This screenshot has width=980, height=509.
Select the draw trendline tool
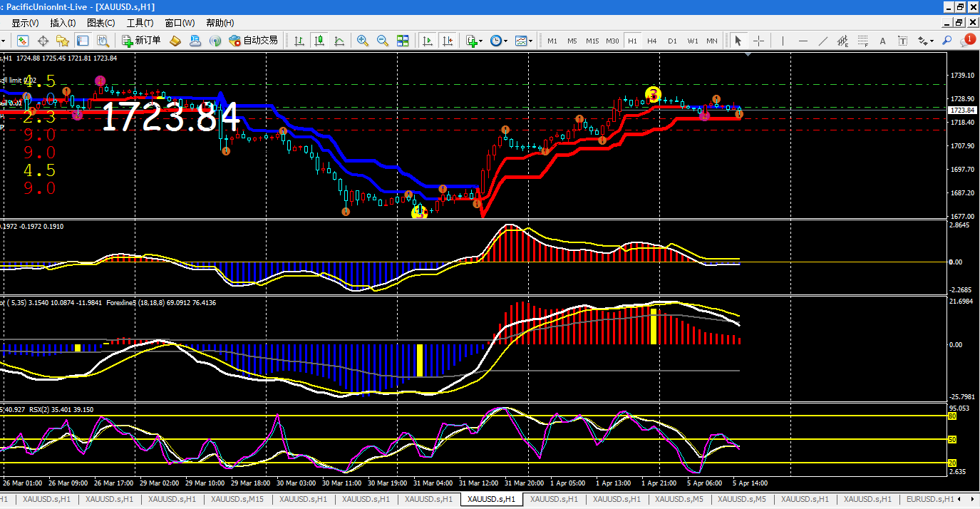tap(822, 41)
